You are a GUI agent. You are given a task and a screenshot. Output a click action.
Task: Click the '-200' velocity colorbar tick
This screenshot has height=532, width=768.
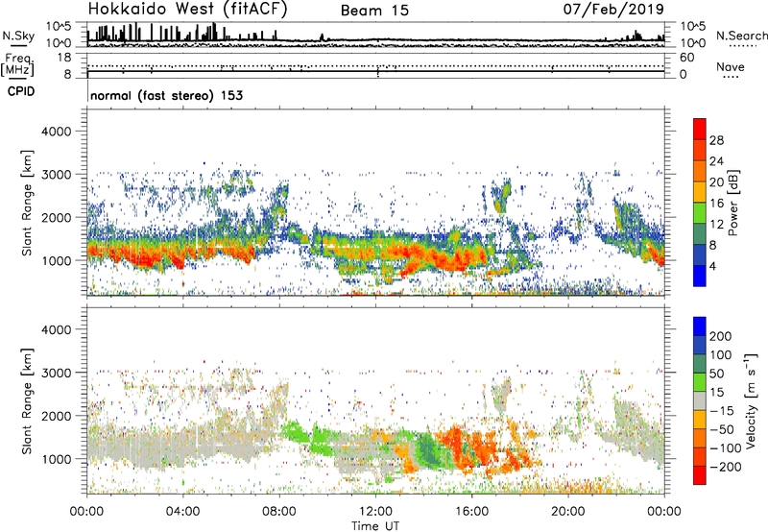726,467
